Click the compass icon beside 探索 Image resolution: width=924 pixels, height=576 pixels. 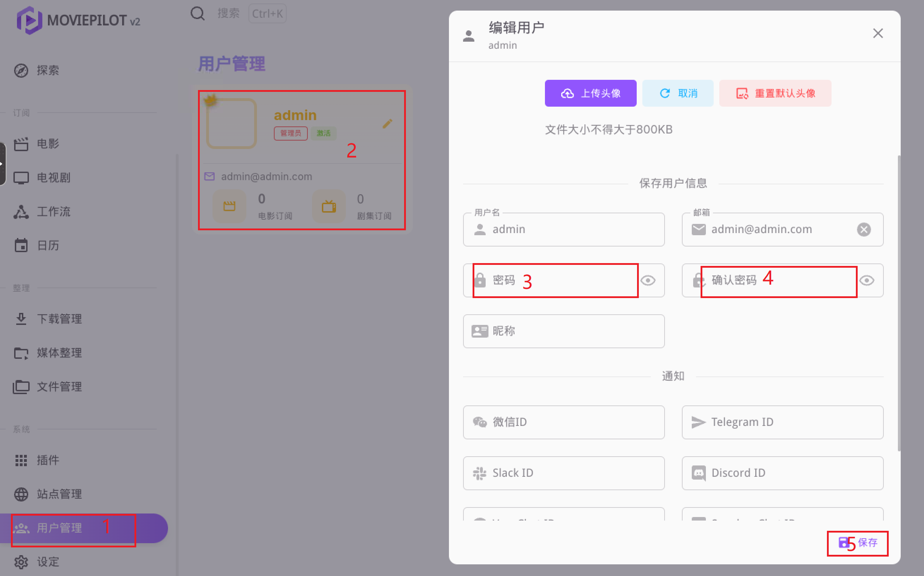click(21, 71)
